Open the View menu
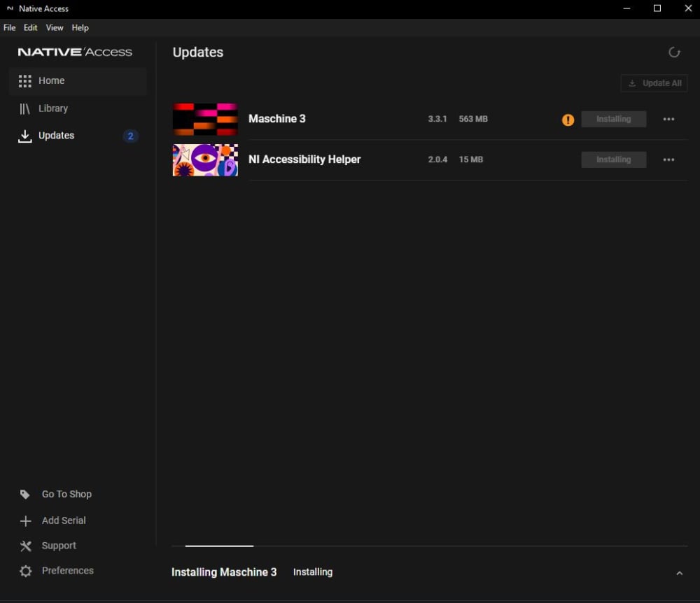The image size is (700, 603). (55, 28)
